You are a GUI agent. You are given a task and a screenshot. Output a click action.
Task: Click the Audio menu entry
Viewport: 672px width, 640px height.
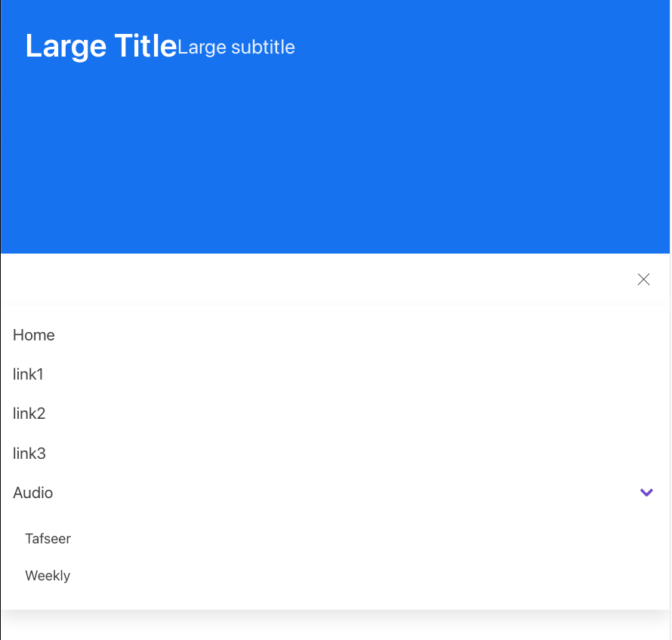click(x=32, y=492)
